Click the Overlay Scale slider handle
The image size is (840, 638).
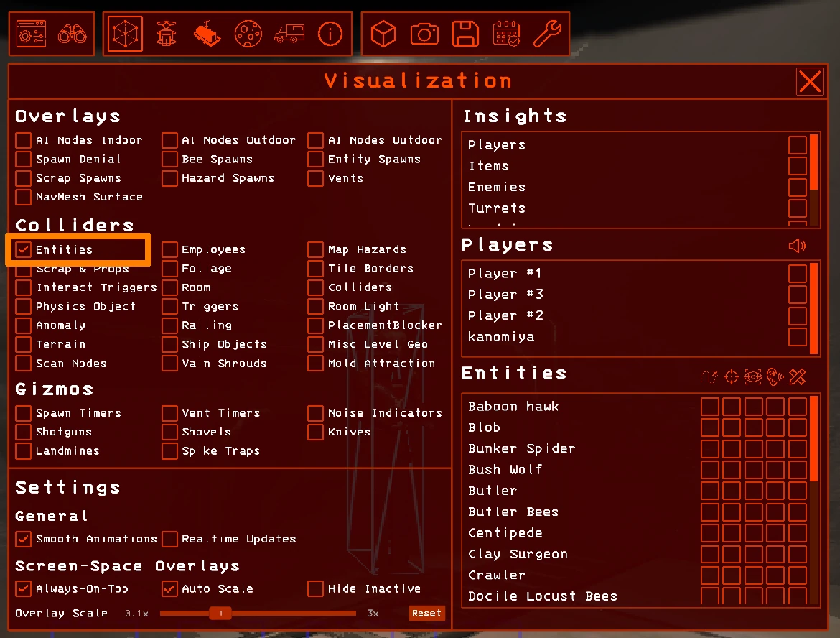pos(220,614)
